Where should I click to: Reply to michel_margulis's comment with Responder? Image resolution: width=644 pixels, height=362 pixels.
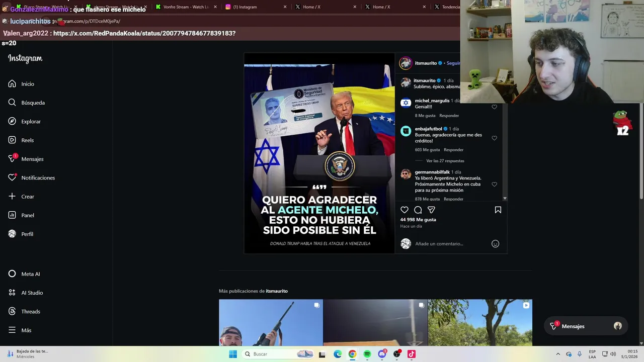click(449, 116)
